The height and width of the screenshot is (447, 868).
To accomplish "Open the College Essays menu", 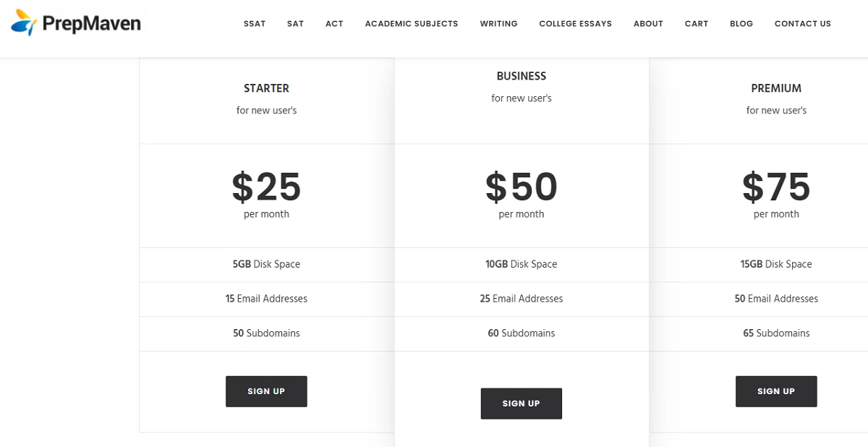I will pyautogui.click(x=575, y=24).
